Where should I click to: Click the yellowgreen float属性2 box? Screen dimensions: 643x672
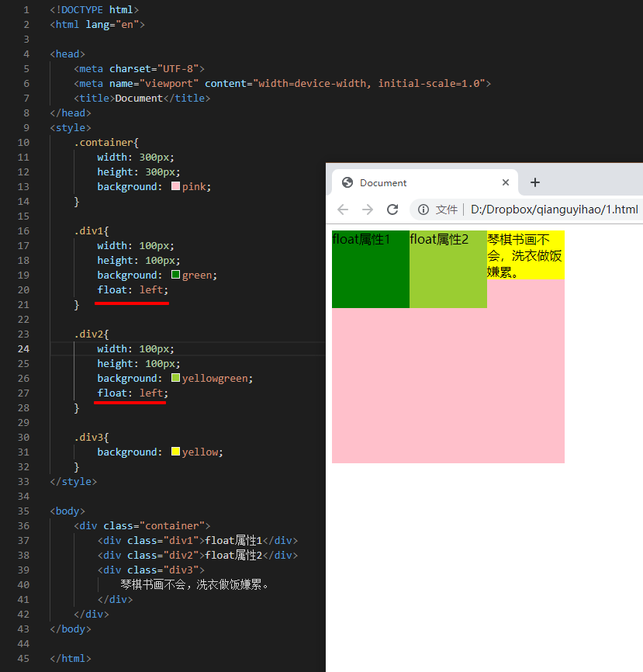[448, 269]
